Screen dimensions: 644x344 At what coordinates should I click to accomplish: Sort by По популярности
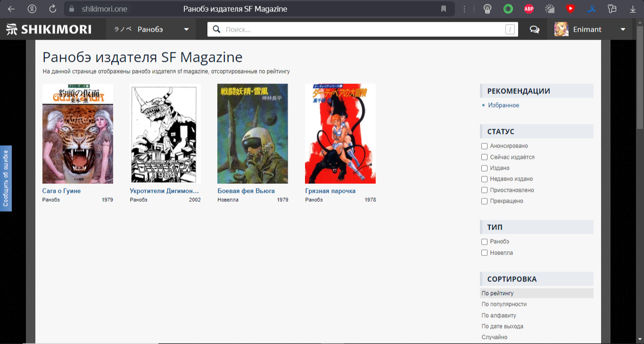(x=504, y=304)
